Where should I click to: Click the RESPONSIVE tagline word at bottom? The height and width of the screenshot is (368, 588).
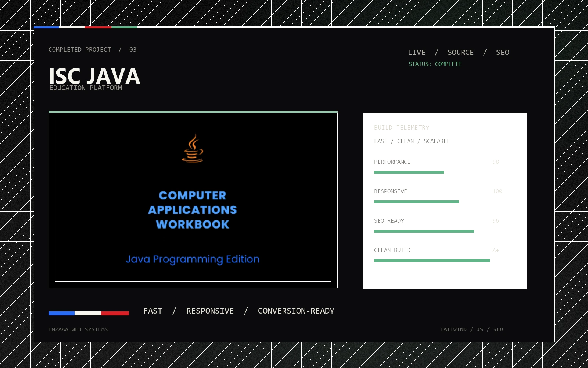point(210,311)
